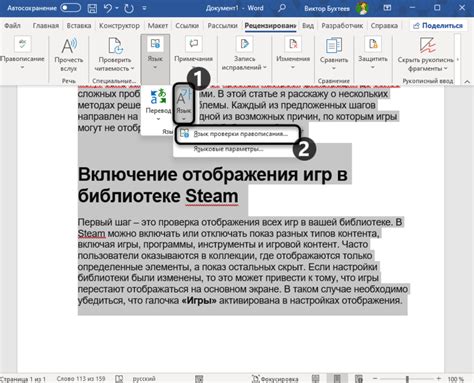
Task: Click the proofing book icon in status bar
Action: (x=119, y=379)
